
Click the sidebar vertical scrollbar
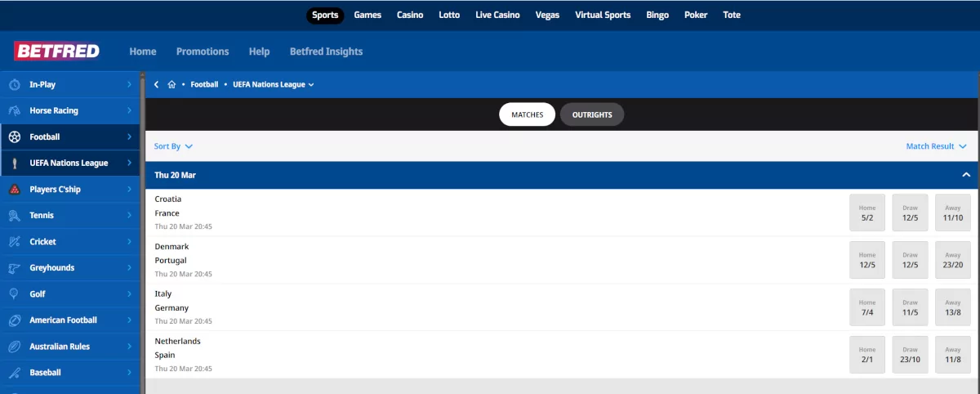click(x=143, y=233)
